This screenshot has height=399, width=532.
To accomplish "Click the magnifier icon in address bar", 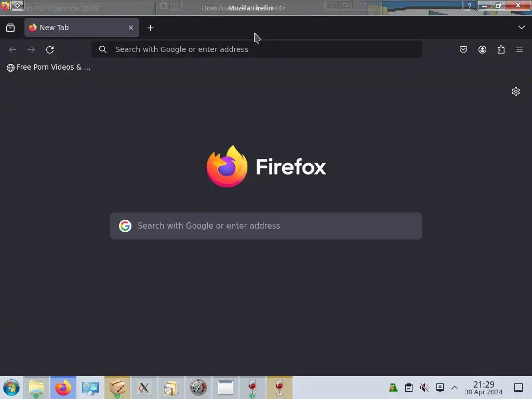I will point(103,49).
